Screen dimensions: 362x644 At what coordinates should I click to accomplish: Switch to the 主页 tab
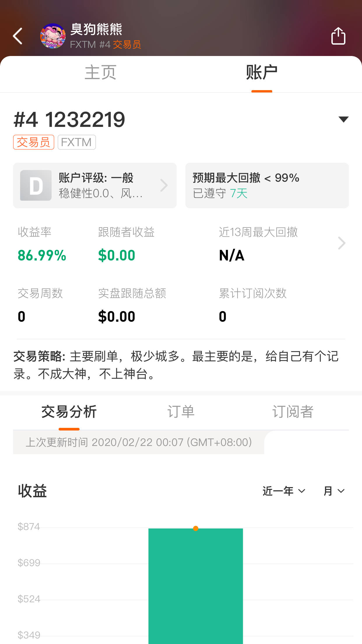[x=101, y=73]
